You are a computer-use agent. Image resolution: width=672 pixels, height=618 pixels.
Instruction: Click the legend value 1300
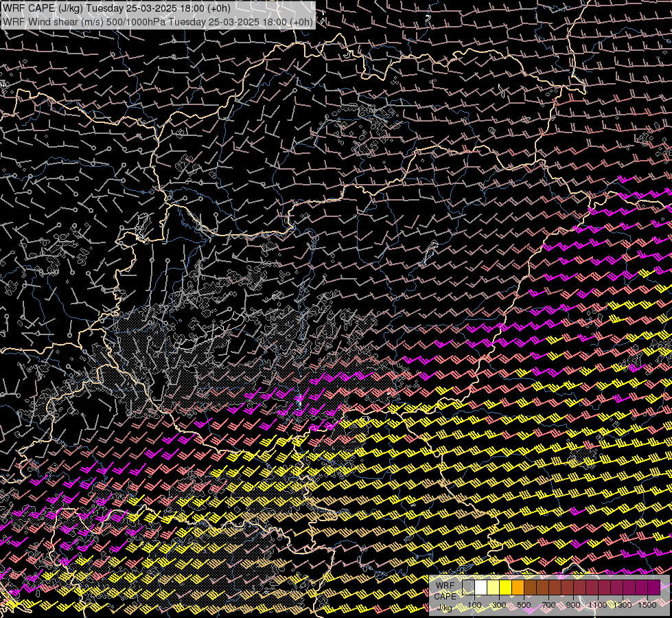click(623, 605)
